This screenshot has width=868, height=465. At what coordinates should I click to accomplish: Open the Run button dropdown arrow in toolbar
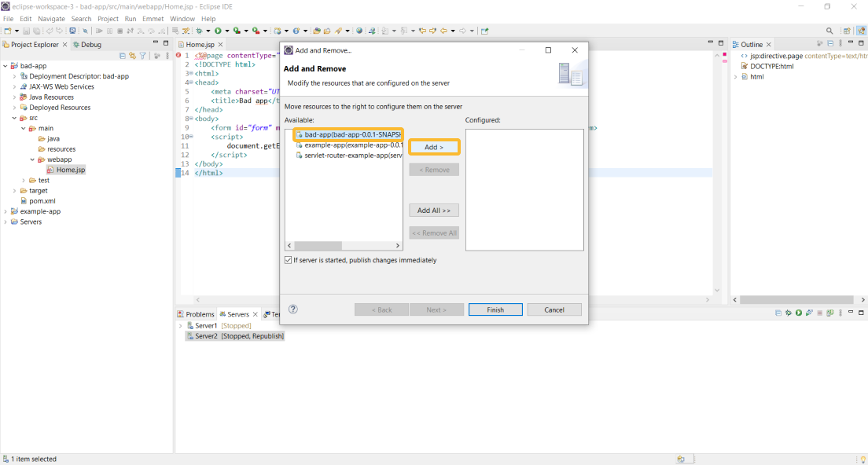coord(227,31)
